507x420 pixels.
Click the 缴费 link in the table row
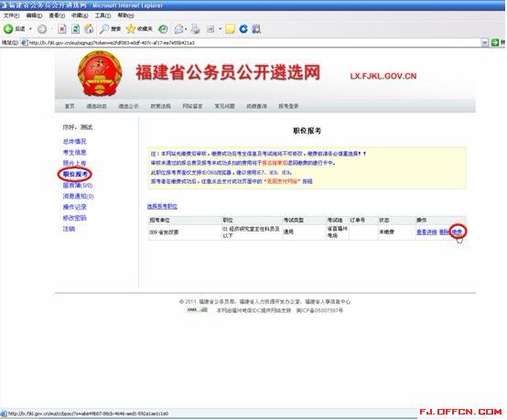457,232
